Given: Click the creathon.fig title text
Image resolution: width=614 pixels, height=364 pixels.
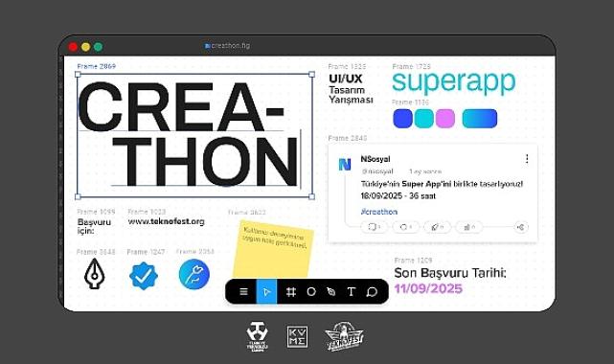Looking at the screenshot, I should pyautogui.click(x=230, y=46).
